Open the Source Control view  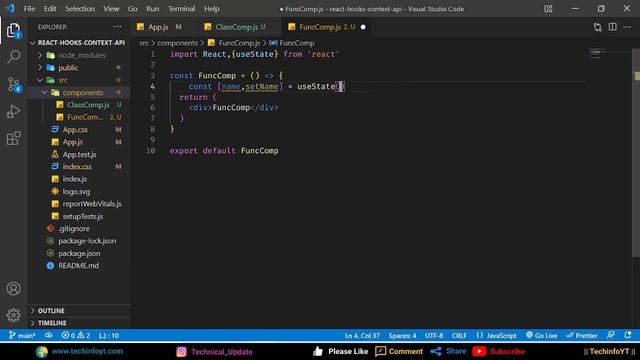pos(13,84)
